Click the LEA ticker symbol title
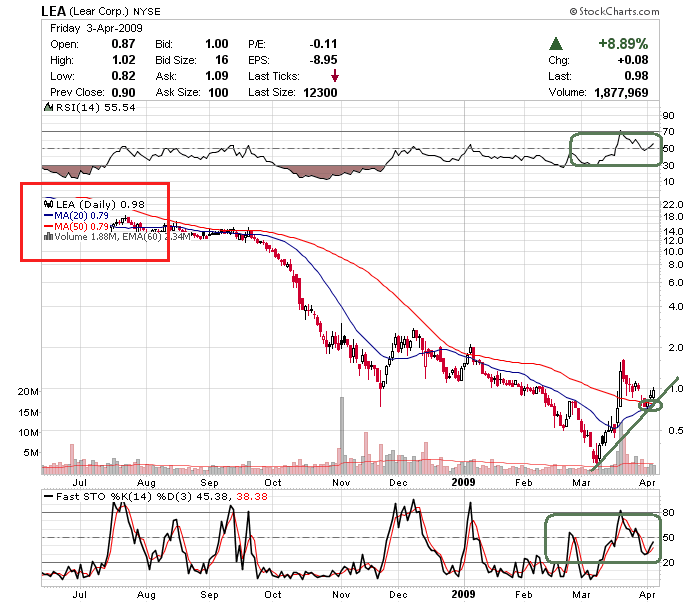The width and height of the screenshot is (700, 603). (x=56, y=11)
